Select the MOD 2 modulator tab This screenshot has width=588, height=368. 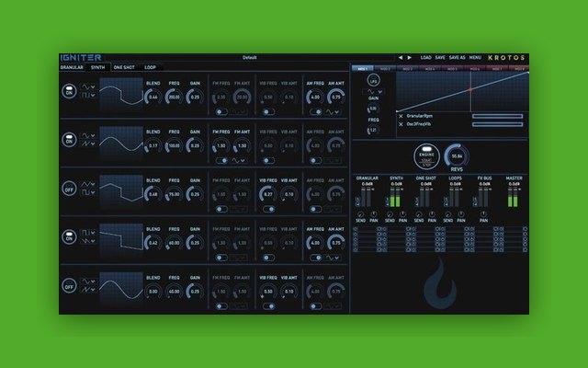(x=385, y=69)
